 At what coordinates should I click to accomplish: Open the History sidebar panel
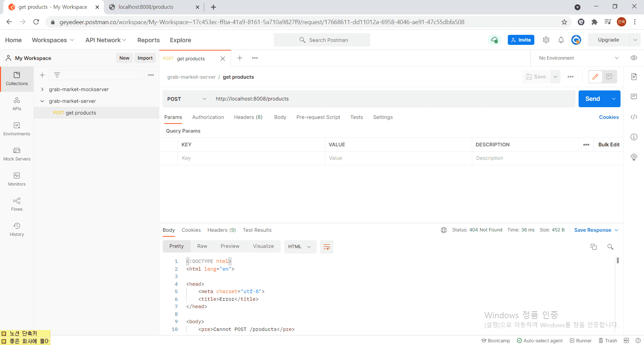click(x=17, y=230)
